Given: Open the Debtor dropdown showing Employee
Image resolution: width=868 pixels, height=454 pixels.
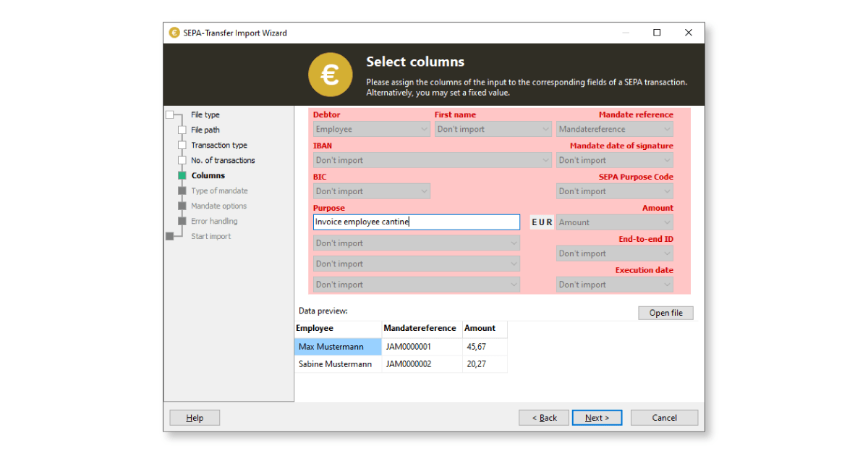Looking at the screenshot, I should point(372,130).
